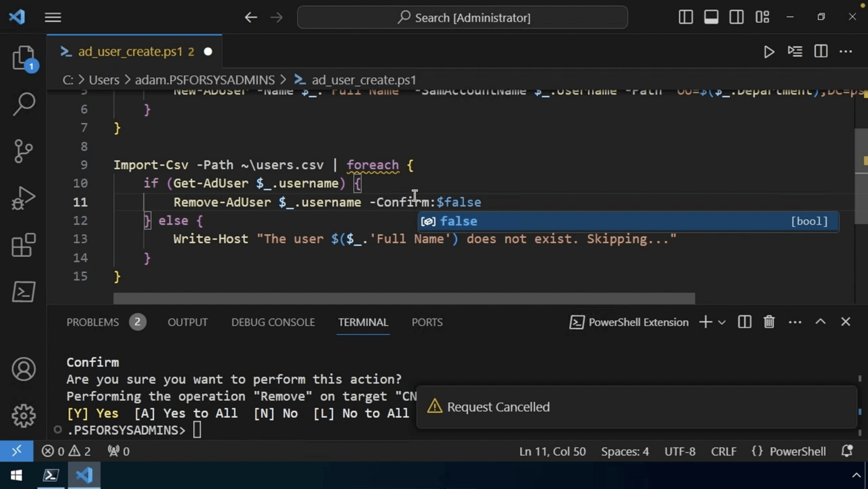Open the Run and Debug view
The image size is (868, 489).
pyautogui.click(x=24, y=198)
